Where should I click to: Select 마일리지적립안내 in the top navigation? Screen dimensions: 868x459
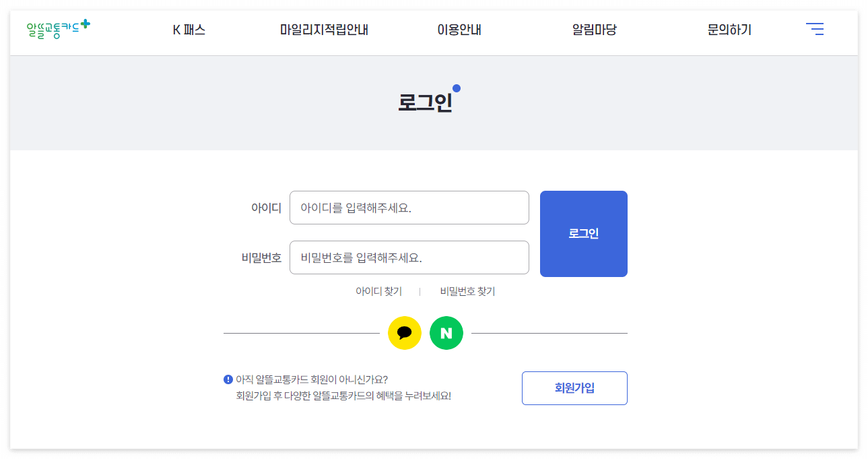click(324, 29)
